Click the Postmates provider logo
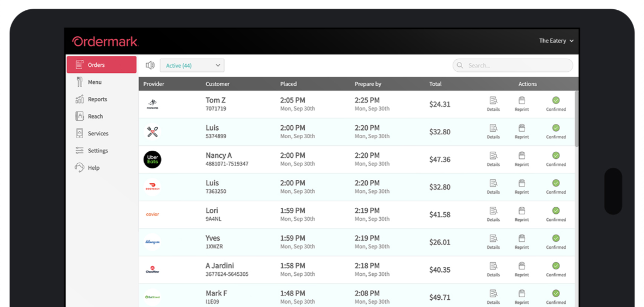Screen dimensions: 644x307 (x=152, y=104)
